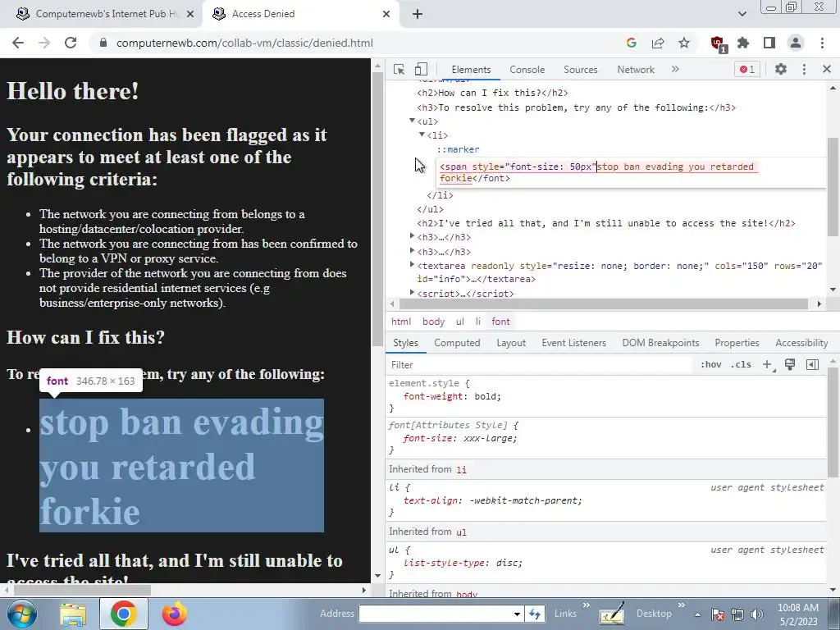Toggle the rendering emulations paintbrush icon

[790, 365]
